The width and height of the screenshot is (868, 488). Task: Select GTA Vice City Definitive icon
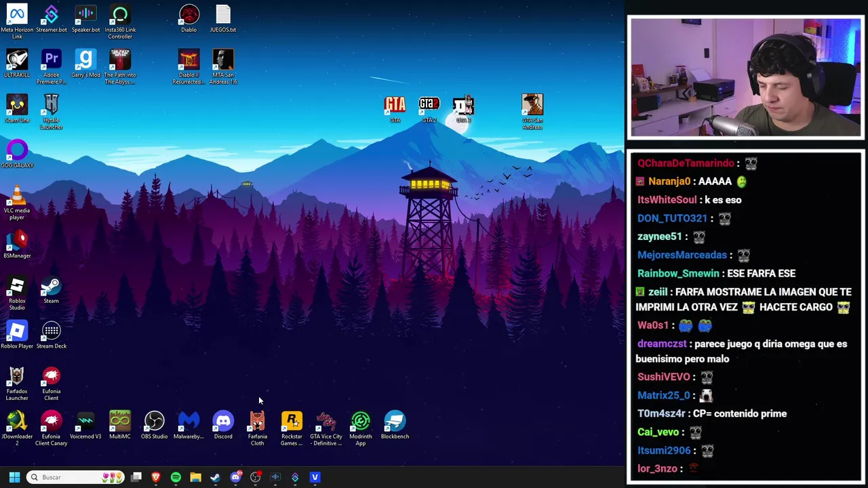click(x=326, y=428)
